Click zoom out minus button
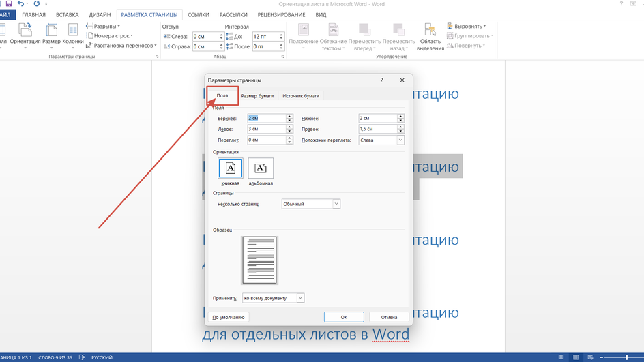This screenshot has width=644, height=362. [x=601, y=357]
